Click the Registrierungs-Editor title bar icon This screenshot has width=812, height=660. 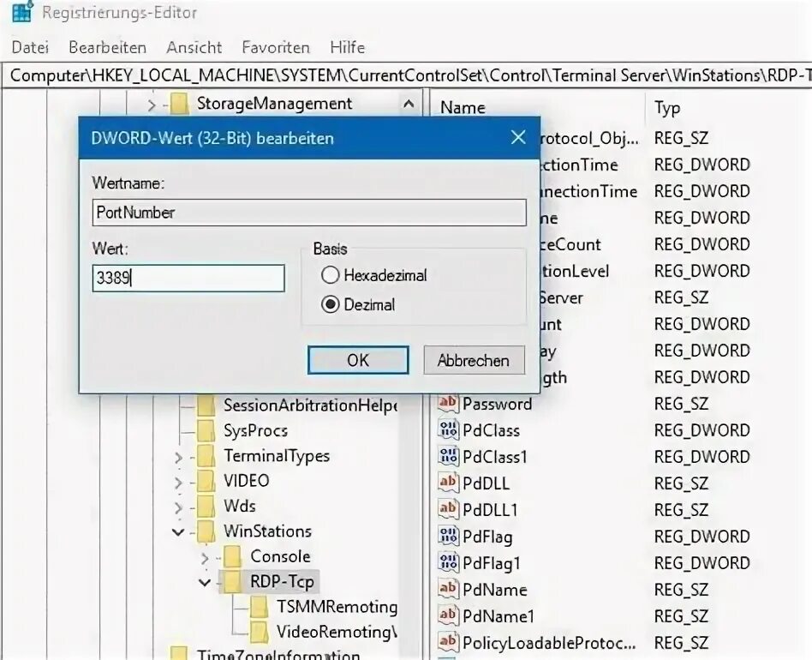(x=19, y=13)
